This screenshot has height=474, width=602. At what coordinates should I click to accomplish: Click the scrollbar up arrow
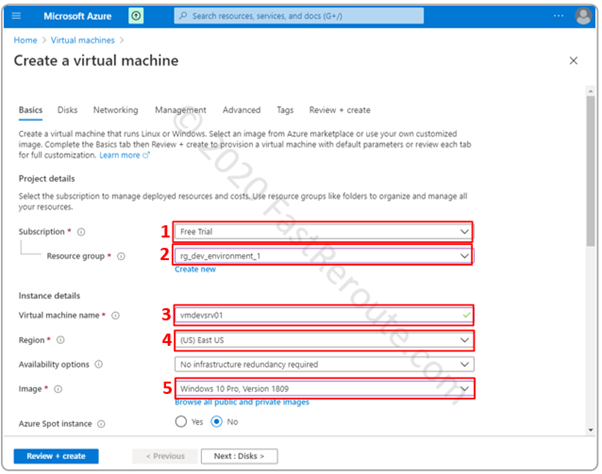tap(590, 91)
